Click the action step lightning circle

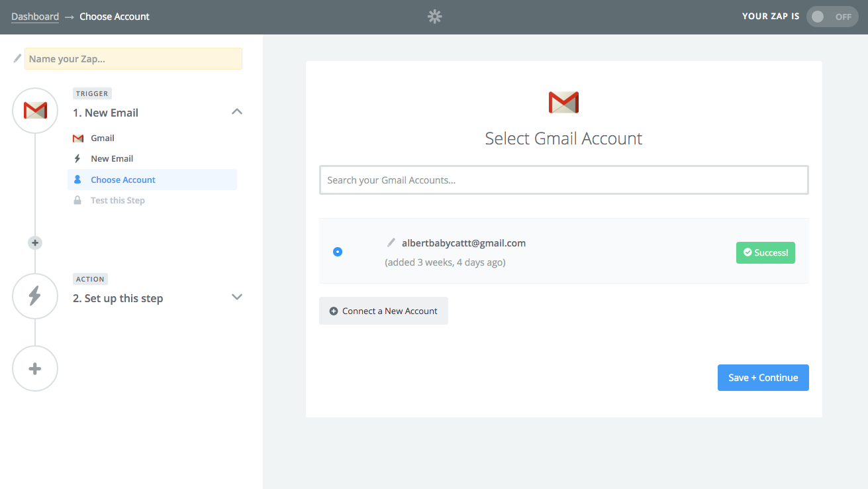coord(35,296)
